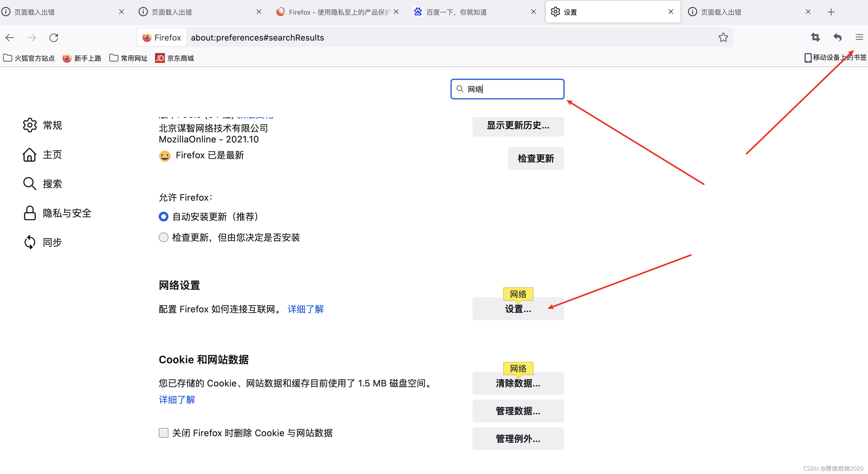The width and height of the screenshot is (868, 474).
Task: Go forward using the forward arrow
Action: [x=32, y=38]
